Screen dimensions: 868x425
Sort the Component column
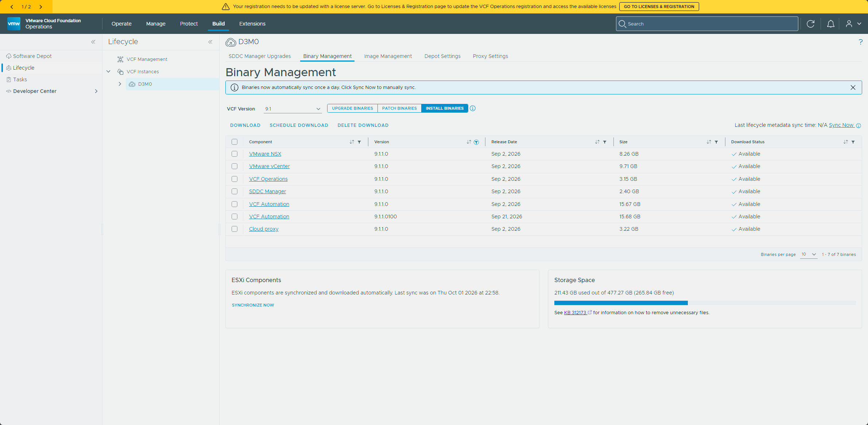point(352,142)
